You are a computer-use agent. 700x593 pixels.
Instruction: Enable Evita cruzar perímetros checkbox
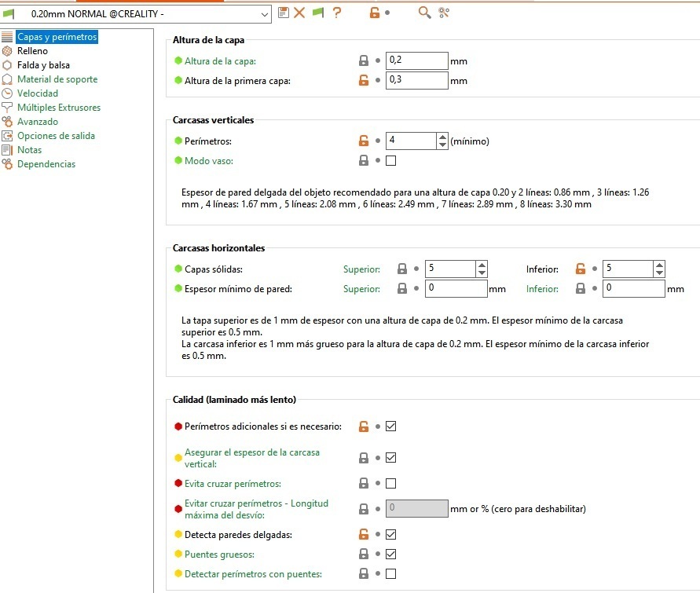click(390, 483)
